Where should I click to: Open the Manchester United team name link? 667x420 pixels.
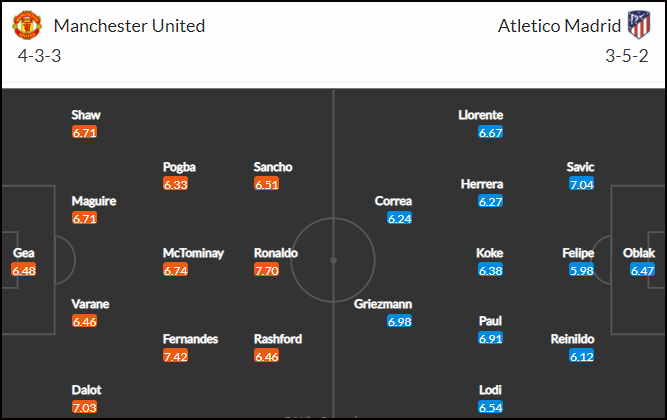pos(129,26)
